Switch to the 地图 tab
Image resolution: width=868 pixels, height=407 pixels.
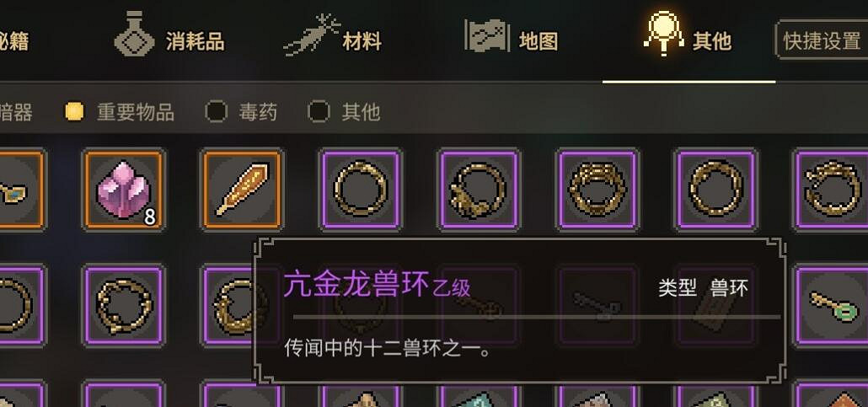pyautogui.click(x=538, y=41)
